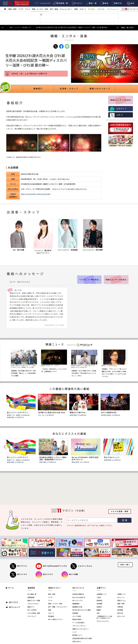Image resolution: width=138 pixels, height=644 pixels.
Task: Click the arrow before 番組一覧に戻る
Action: tap(117, 27)
